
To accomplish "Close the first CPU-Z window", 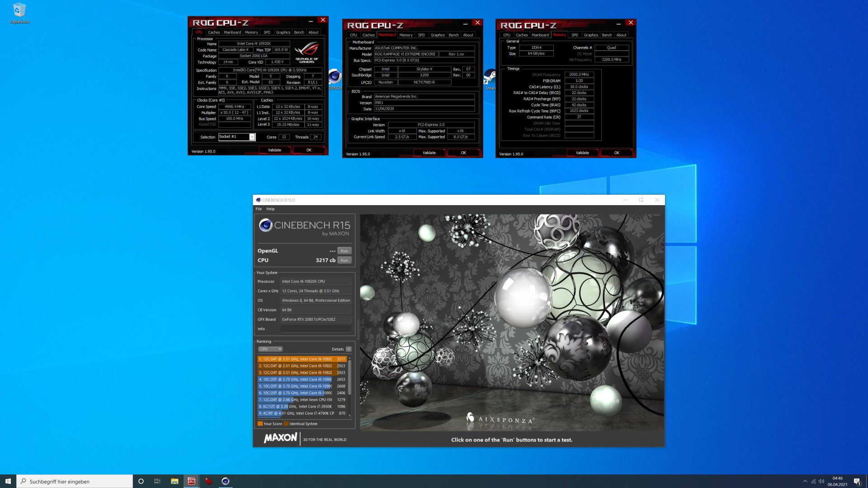I will pos(323,20).
